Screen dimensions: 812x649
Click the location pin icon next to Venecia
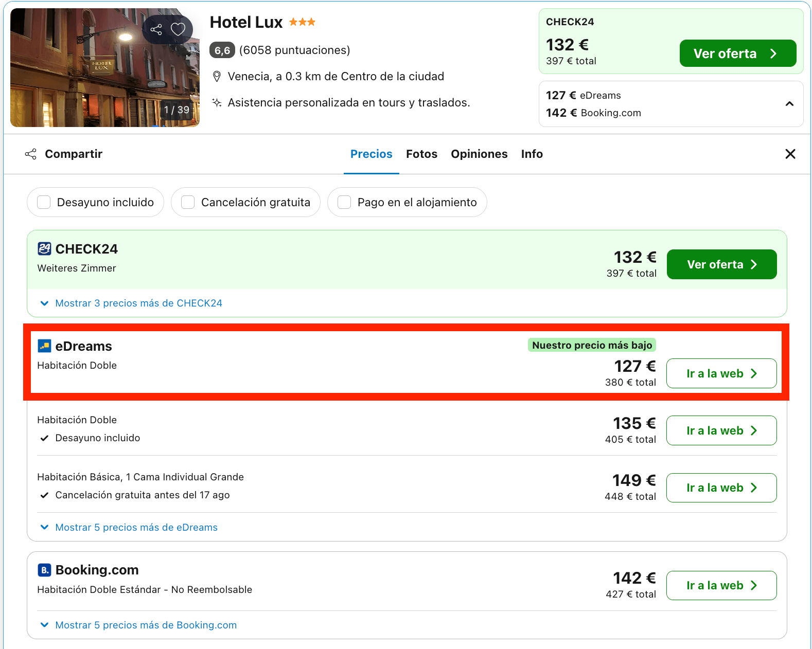pyautogui.click(x=217, y=77)
